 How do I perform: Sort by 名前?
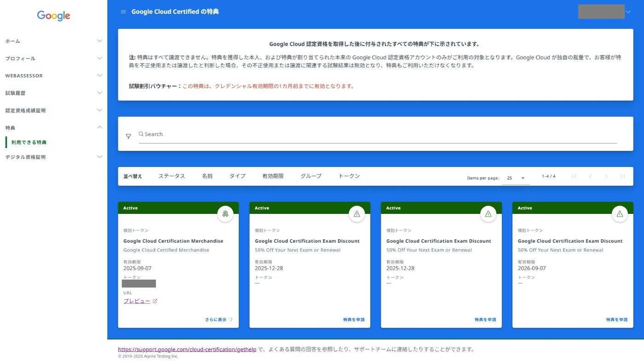coord(207,176)
